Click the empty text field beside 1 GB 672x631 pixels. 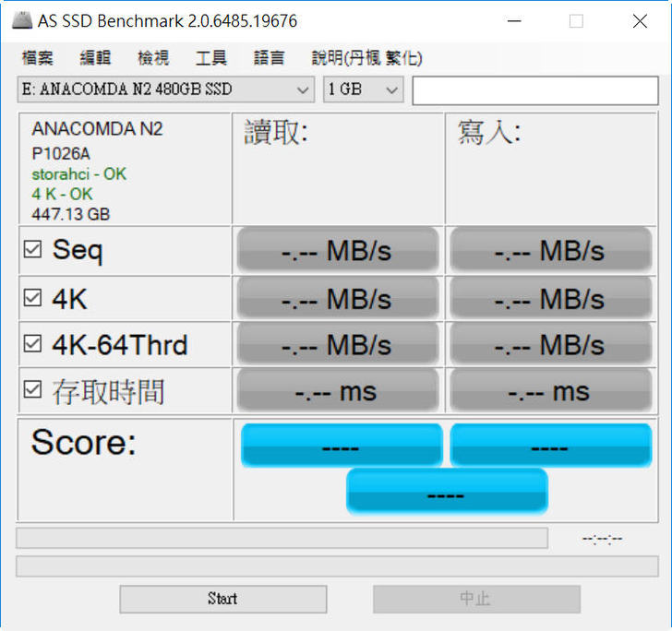pos(535,90)
